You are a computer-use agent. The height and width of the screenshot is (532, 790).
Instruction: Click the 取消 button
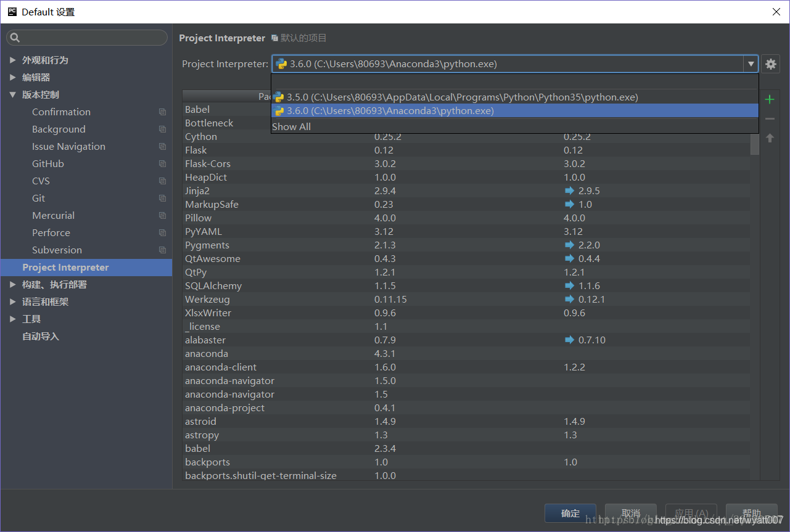tap(631, 514)
